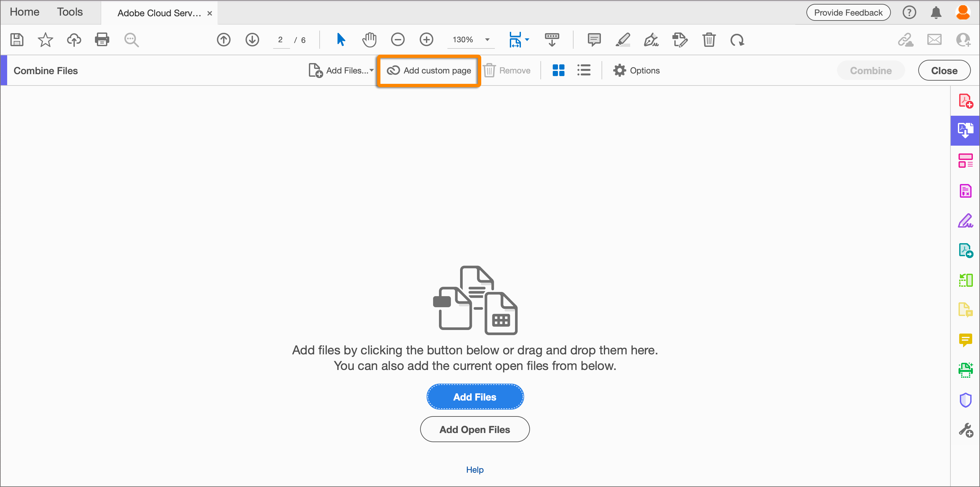
Task: Click the Add custom page button
Action: [x=429, y=69]
